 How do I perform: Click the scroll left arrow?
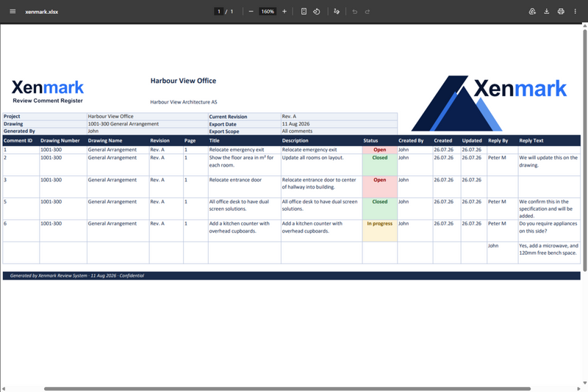(4, 388)
